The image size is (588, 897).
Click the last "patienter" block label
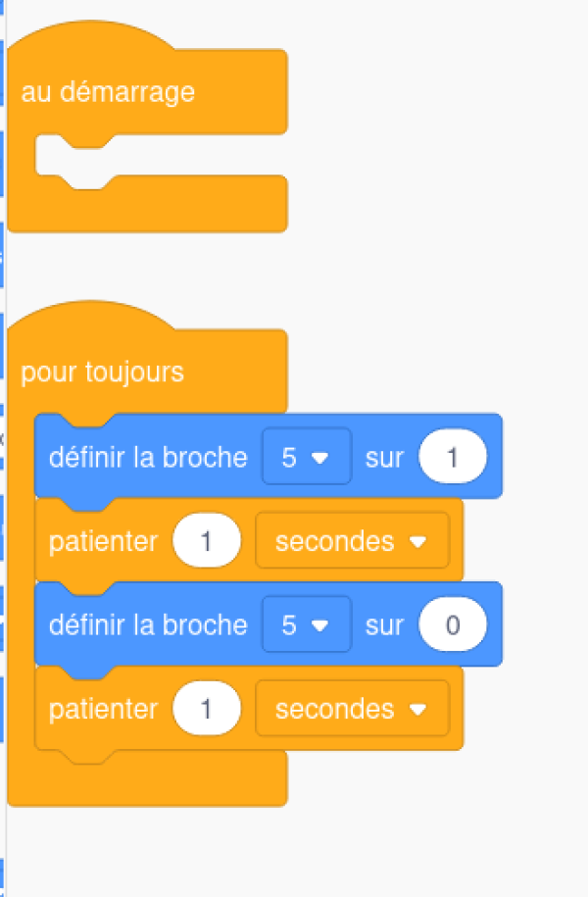103,709
